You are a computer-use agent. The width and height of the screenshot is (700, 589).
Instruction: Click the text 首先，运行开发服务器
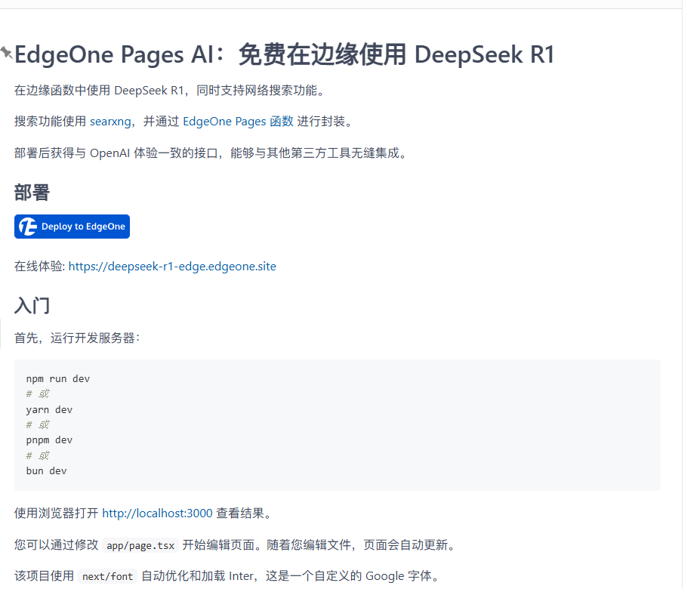coord(77,338)
